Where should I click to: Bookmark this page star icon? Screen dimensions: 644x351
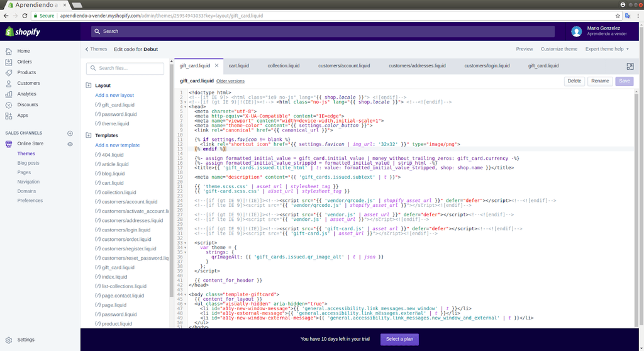point(618,16)
